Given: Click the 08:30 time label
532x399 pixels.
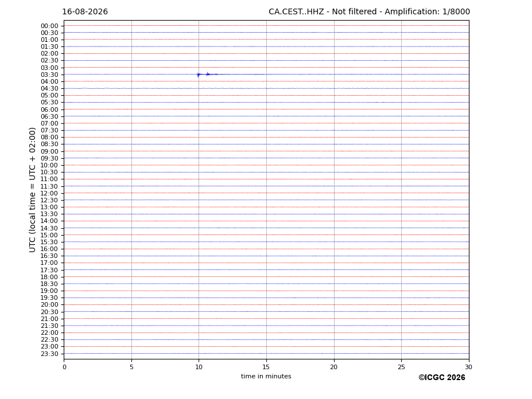Looking at the screenshot, I should click(x=49, y=144).
